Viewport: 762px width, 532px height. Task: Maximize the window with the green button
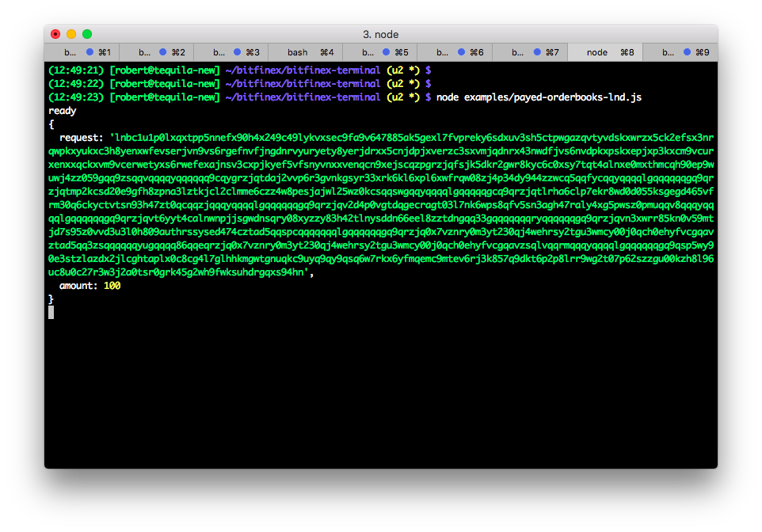pyautogui.click(x=87, y=34)
